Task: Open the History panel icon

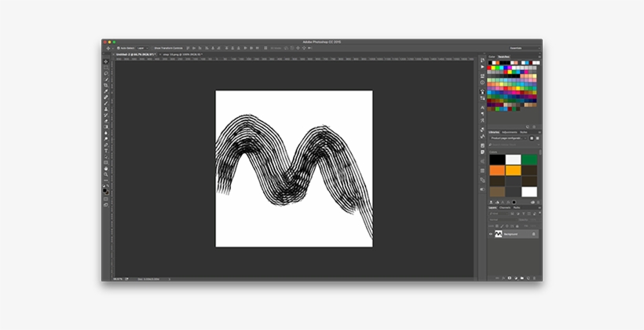Action: click(482, 60)
